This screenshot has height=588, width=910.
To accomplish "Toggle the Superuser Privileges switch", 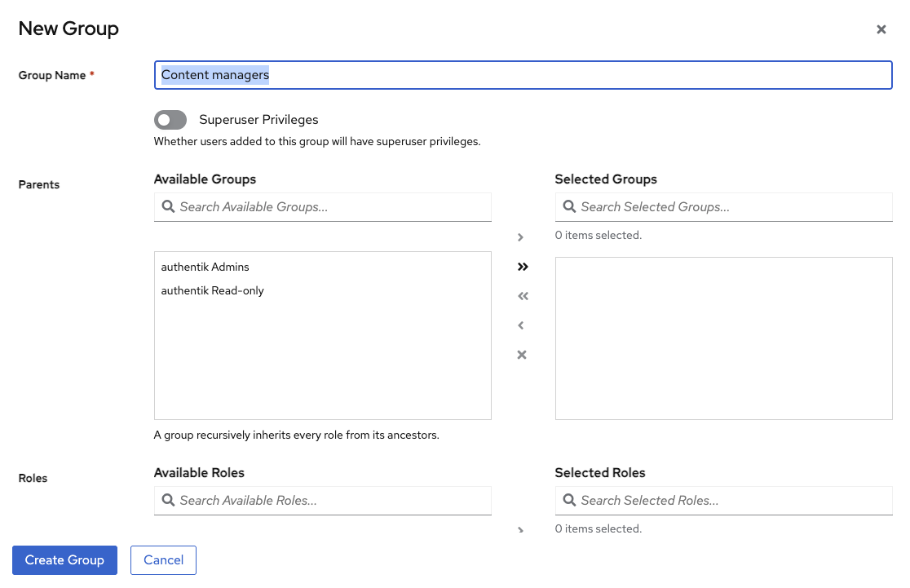I will point(170,120).
